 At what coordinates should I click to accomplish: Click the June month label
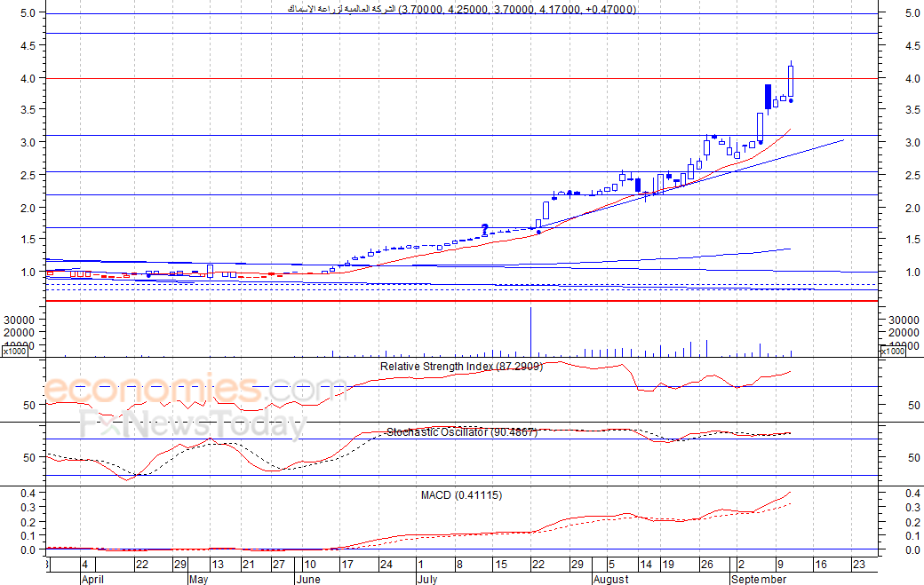(307, 579)
